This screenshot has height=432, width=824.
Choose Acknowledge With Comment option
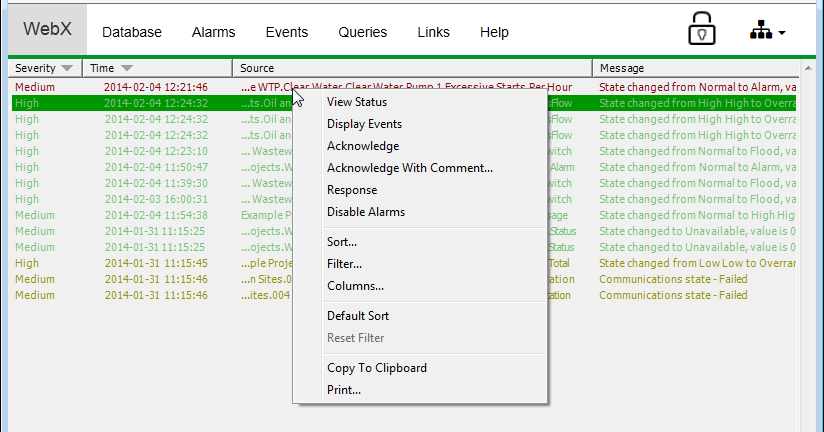[x=409, y=168]
